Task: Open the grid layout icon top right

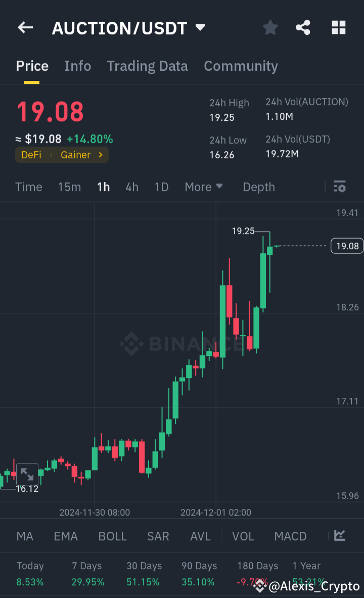Action: [338, 28]
